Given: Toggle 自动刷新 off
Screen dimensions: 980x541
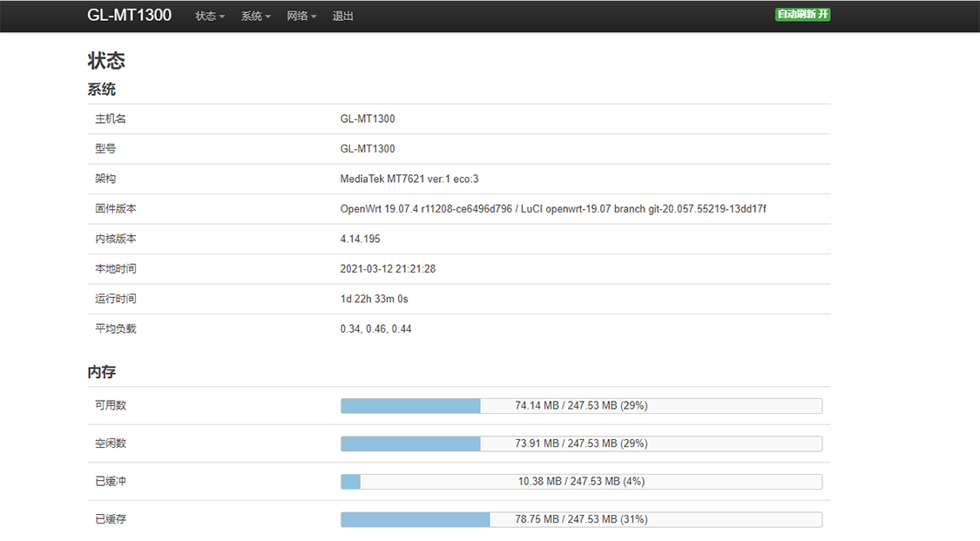Looking at the screenshot, I should point(801,14).
